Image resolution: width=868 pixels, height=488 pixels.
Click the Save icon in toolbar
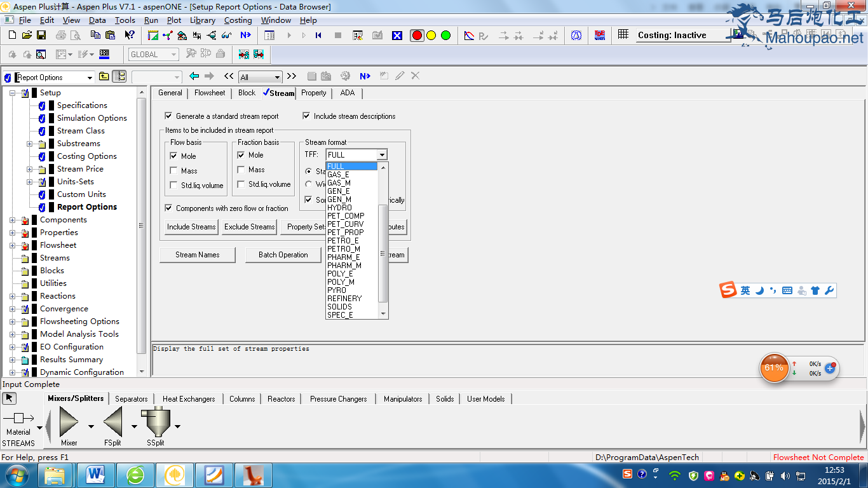pyautogui.click(x=41, y=36)
